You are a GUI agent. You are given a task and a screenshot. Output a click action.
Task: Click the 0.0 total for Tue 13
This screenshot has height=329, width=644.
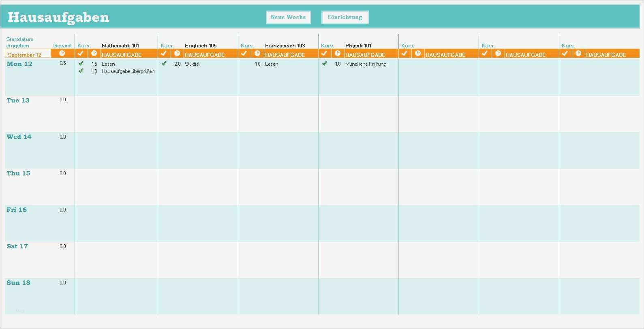pyautogui.click(x=63, y=100)
